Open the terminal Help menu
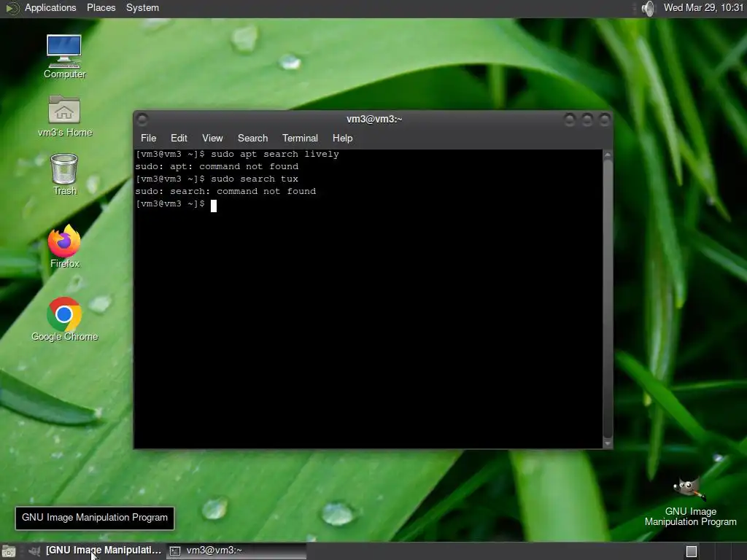Image resolution: width=747 pixels, height=560 pixels. 343,138
